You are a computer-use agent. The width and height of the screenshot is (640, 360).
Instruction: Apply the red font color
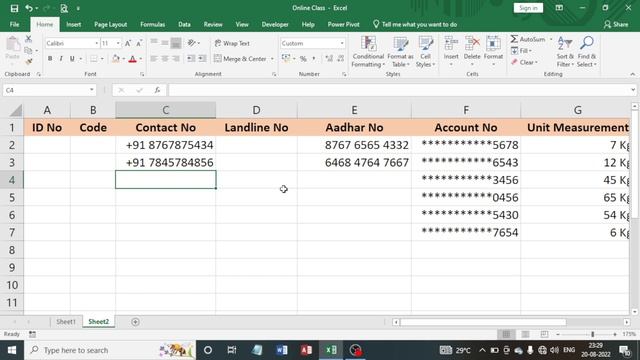pyautogui.click(x=133, y=59)
